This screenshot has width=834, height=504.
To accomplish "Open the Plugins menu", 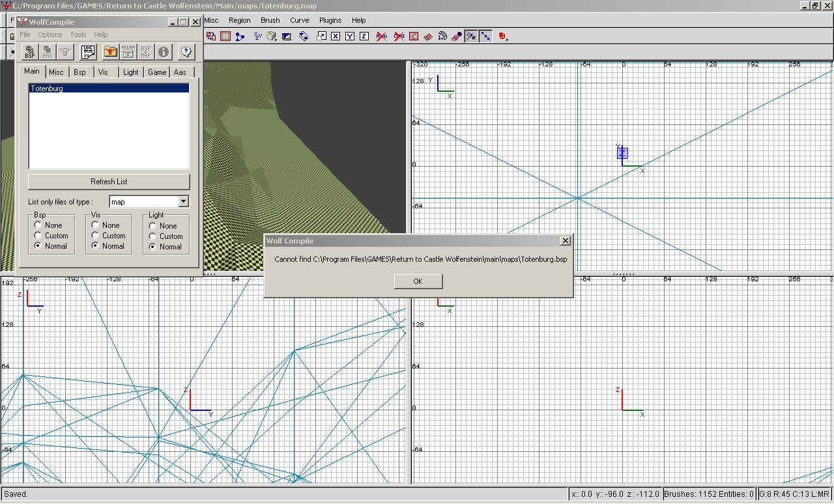I will click(330, 20).
